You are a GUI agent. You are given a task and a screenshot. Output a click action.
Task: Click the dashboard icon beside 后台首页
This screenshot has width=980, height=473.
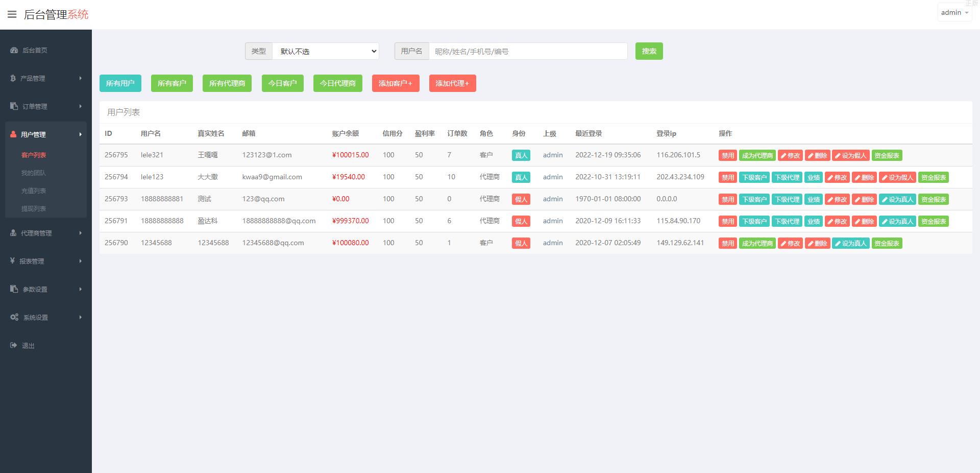click(x=14, y=50)
